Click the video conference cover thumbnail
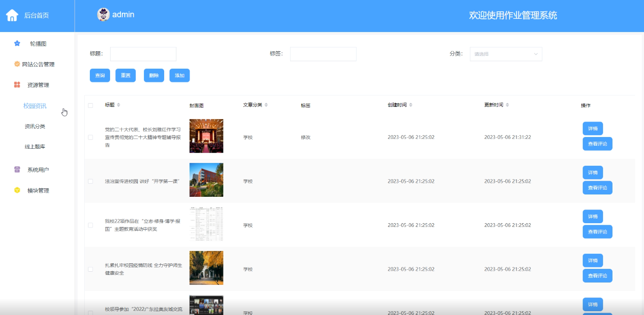644x315 pixels. [x=206, y=305]
